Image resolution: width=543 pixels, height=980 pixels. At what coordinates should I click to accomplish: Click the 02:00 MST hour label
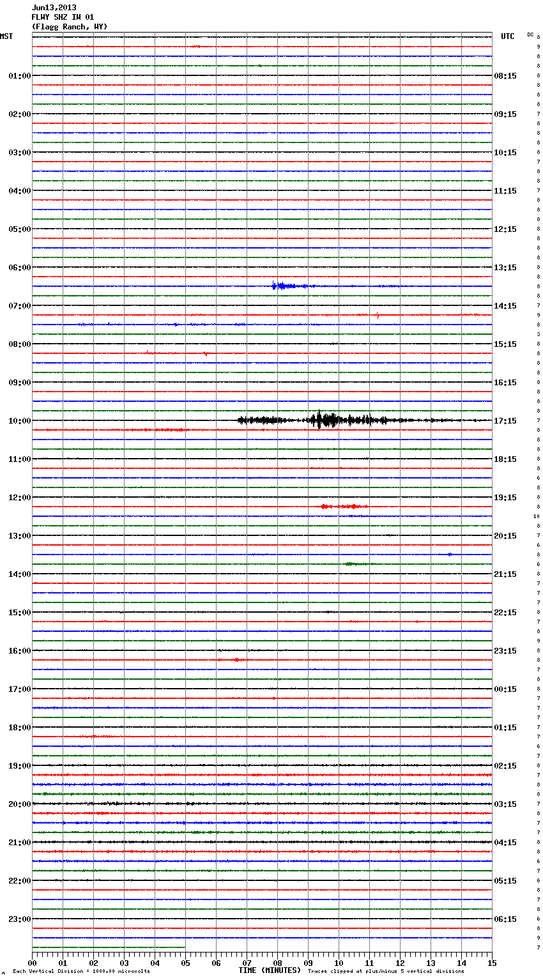click(x=19, y=114)
